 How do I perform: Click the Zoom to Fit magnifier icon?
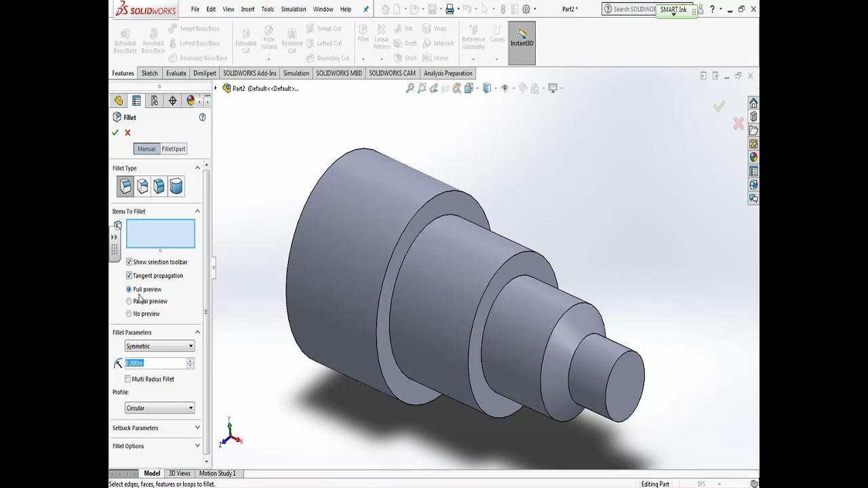410,88
